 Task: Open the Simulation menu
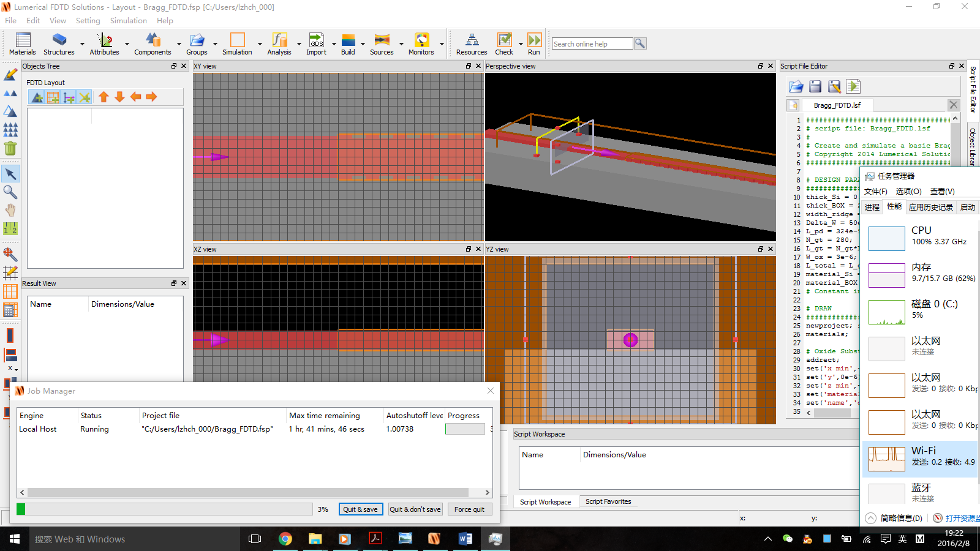click(129, 21)
